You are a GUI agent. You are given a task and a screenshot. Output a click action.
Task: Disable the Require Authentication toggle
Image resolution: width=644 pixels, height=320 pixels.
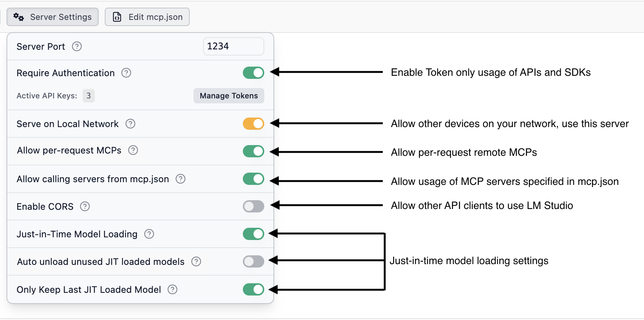pyautogui.click(x=253, y=73)
